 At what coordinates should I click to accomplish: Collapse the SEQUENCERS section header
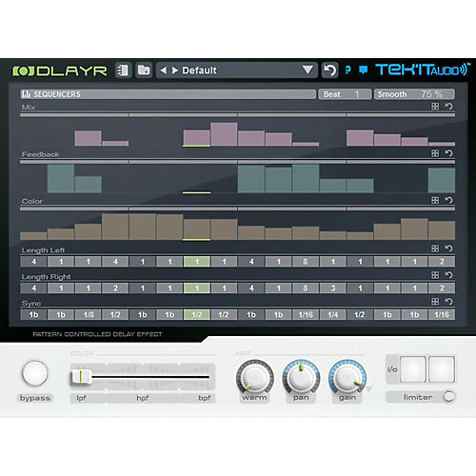tap(169, 94)
